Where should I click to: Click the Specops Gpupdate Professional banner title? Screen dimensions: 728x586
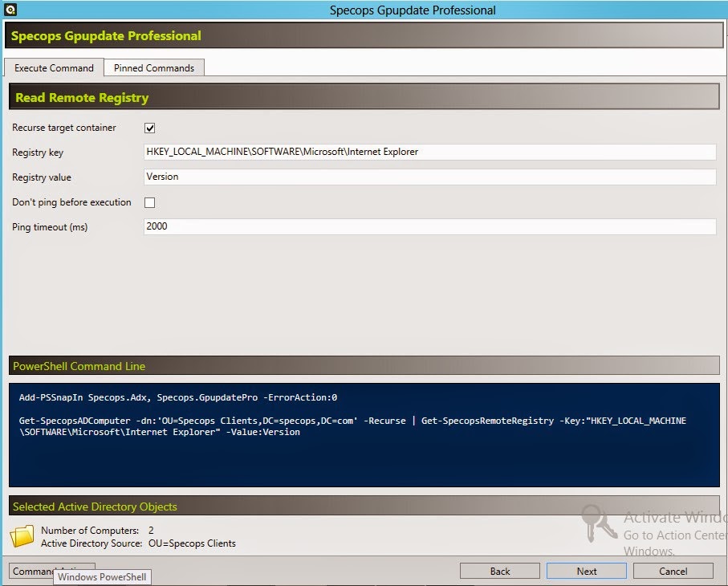[x=106, y=36]
